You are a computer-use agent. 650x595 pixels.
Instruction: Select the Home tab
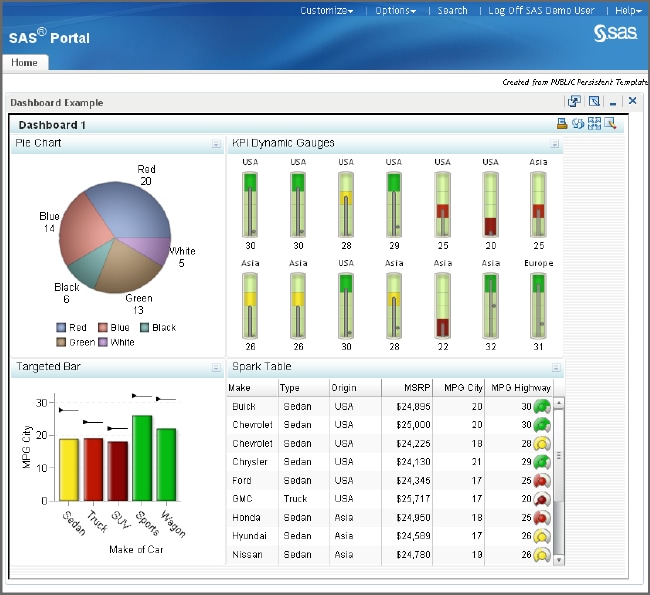coord(24,62)
